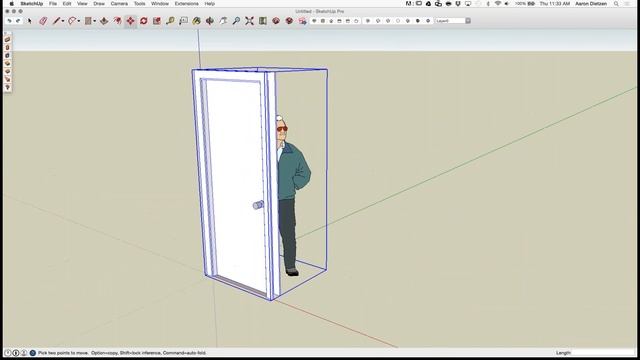This screenshot has width=640, height=360.
Task: Select the Select arrow tool
Action: click(29, 21)
